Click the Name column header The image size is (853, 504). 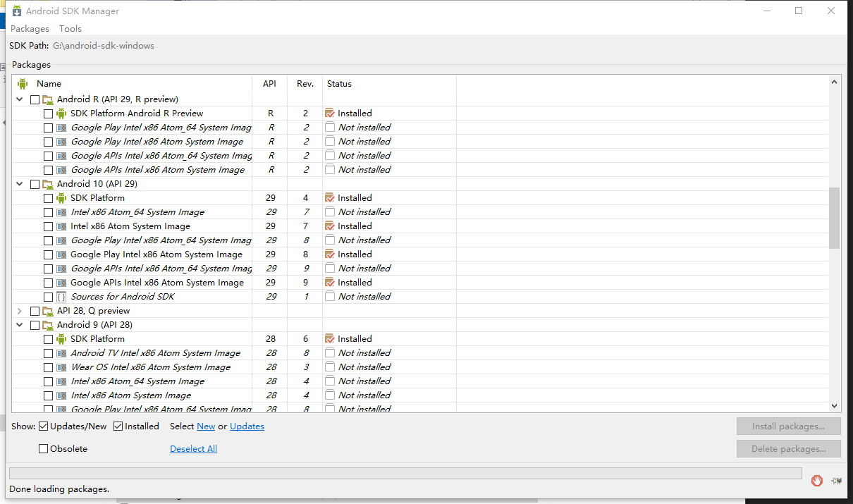click(x=133, y=84)
